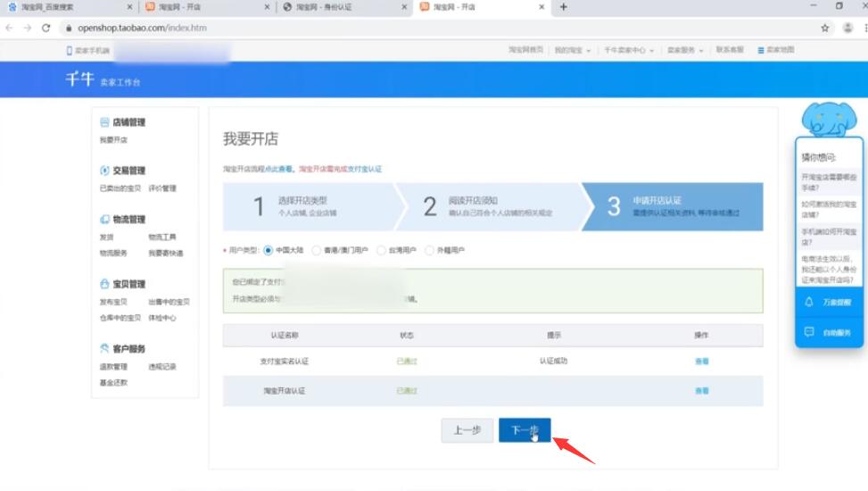The width and height of the screenshot is (868, 491).
Task: Click the 上一步 (Previous) button
Action: [x=467, y=430]
